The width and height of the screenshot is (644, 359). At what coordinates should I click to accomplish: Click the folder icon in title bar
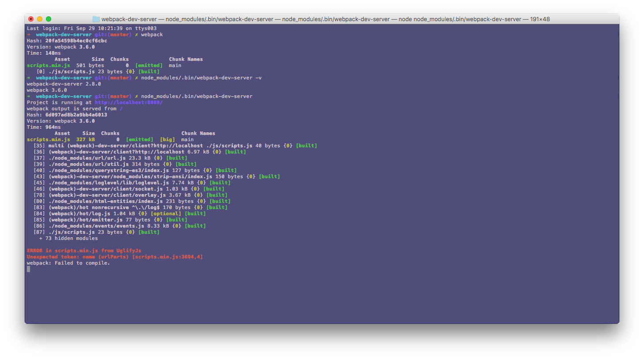click(x=96, y=19)
